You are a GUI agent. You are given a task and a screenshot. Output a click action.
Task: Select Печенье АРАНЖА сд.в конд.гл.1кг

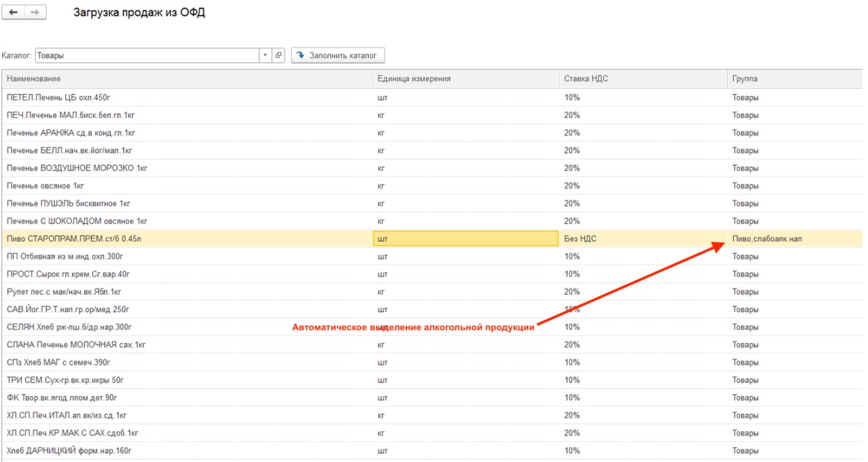[x=432, y=133]
